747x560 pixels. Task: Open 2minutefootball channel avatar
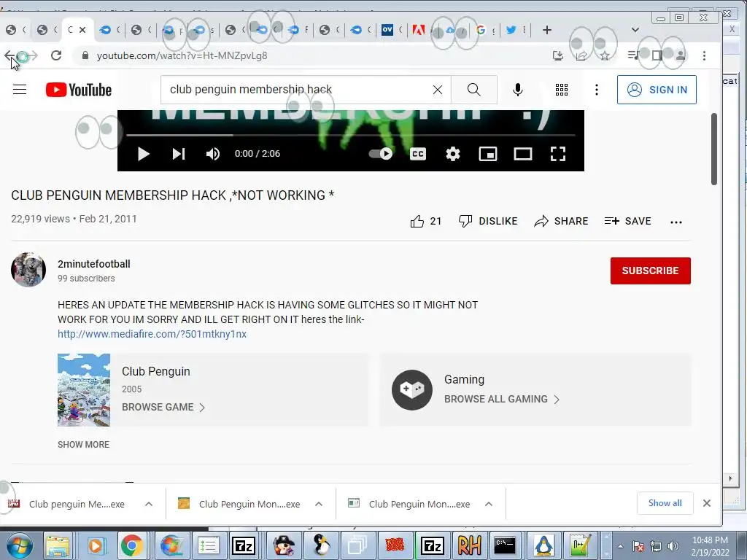pos(28,270)
